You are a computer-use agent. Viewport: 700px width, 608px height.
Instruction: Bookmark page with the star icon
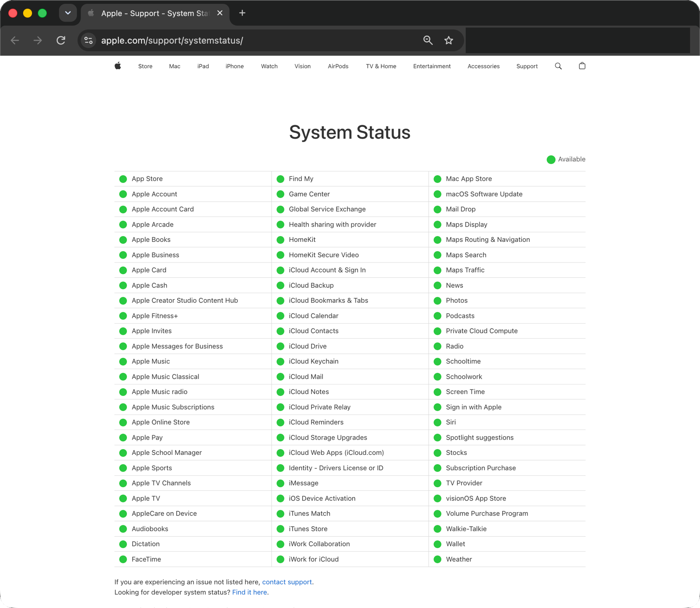pos(448,40)
